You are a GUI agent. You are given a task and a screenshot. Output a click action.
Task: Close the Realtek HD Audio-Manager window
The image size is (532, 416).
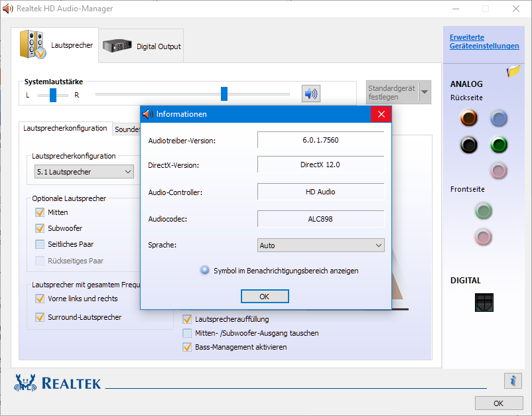click(x=515, y=9)
